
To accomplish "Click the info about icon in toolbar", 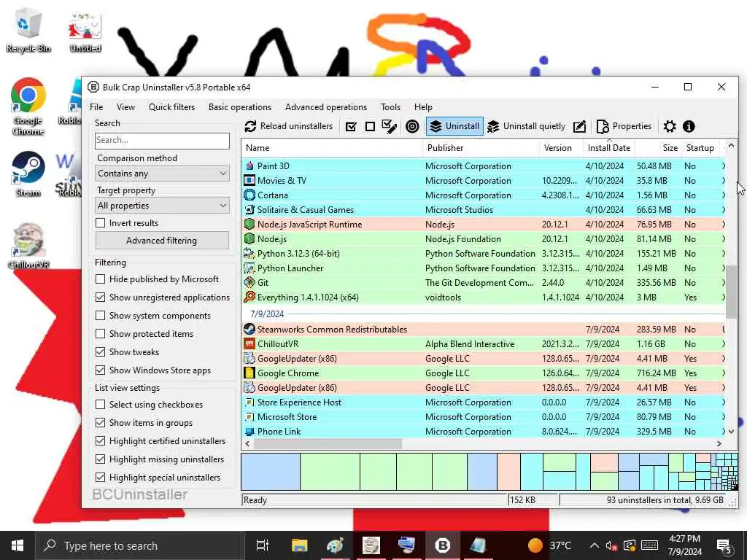I will click(x=689, y=126).
